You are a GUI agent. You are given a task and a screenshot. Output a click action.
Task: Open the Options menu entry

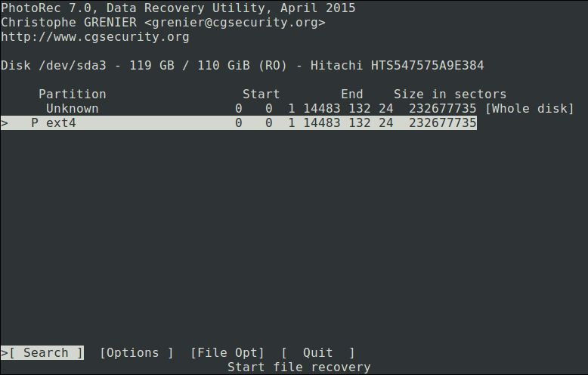click(136, 352)
